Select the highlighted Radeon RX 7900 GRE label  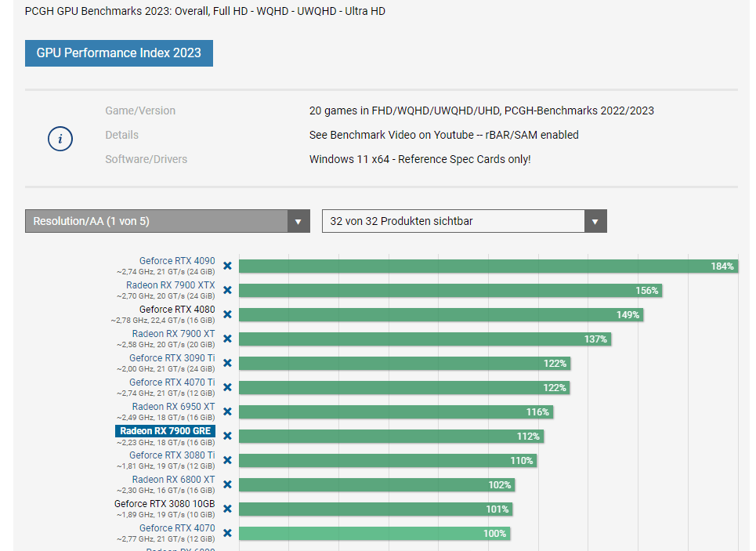[x=165, y=431]
